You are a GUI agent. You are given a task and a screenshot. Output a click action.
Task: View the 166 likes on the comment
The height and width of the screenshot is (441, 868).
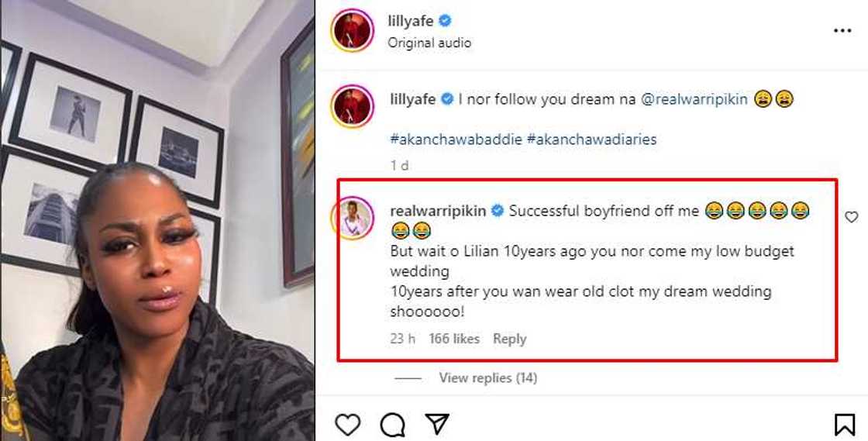click(453, 339)
